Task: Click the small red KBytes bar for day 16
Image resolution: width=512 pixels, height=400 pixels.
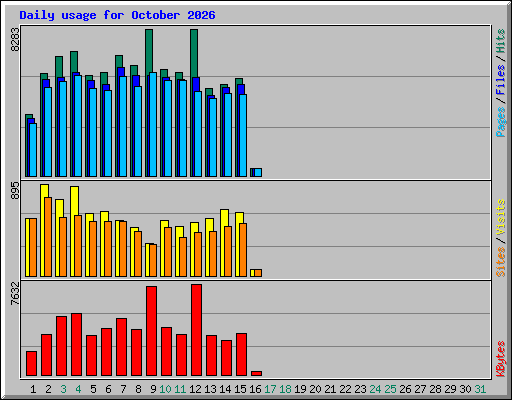Action: click(x=256, y=373)
